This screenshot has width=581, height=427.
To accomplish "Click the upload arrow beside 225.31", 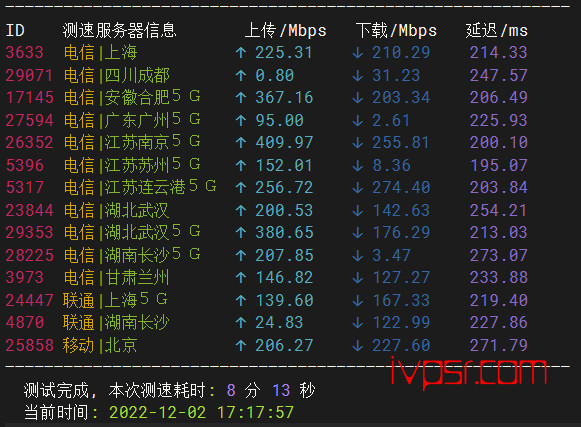I will (x=241, y=53).
